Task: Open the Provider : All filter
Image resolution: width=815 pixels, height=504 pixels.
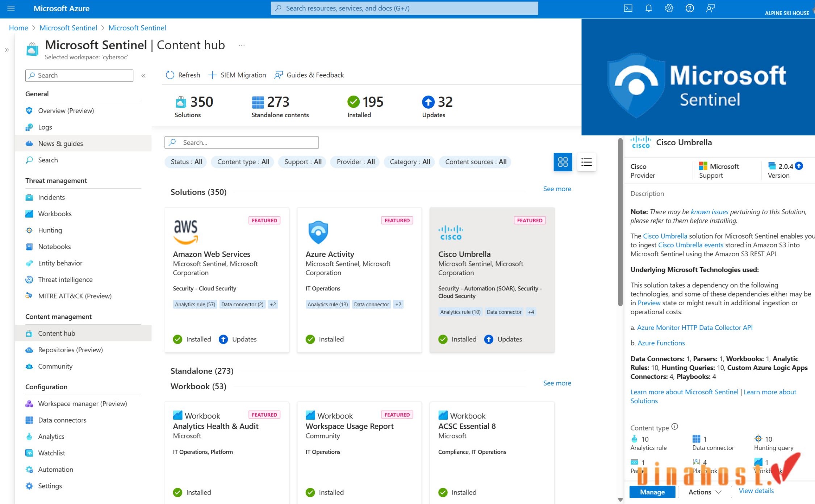Action: 356,162
